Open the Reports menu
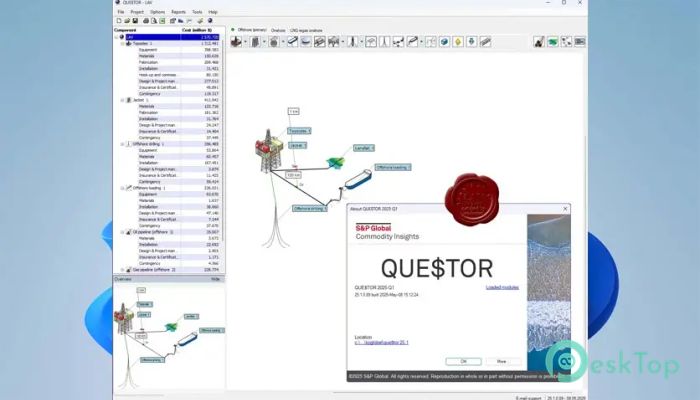 pos(178,11)
